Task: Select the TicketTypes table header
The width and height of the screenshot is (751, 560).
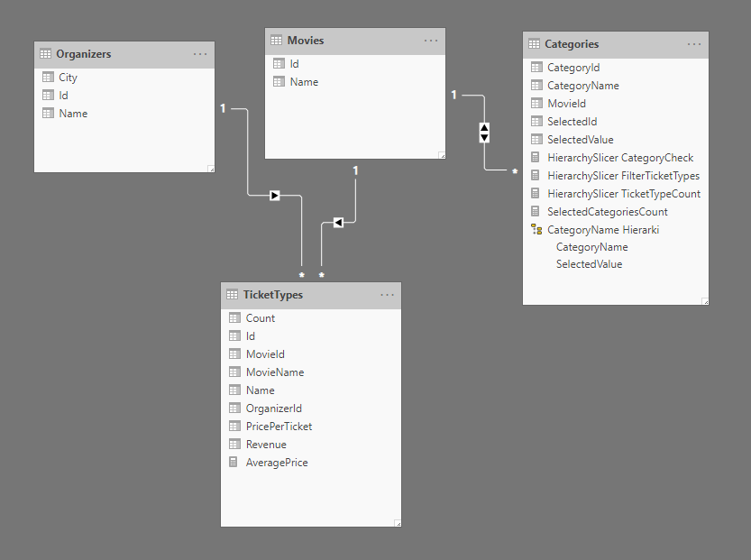Action: tap(311, 296)
